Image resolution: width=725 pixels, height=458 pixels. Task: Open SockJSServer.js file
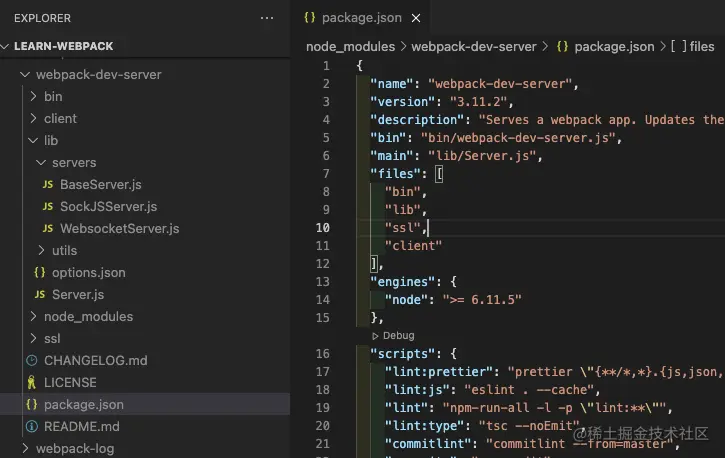coord(109,207)
